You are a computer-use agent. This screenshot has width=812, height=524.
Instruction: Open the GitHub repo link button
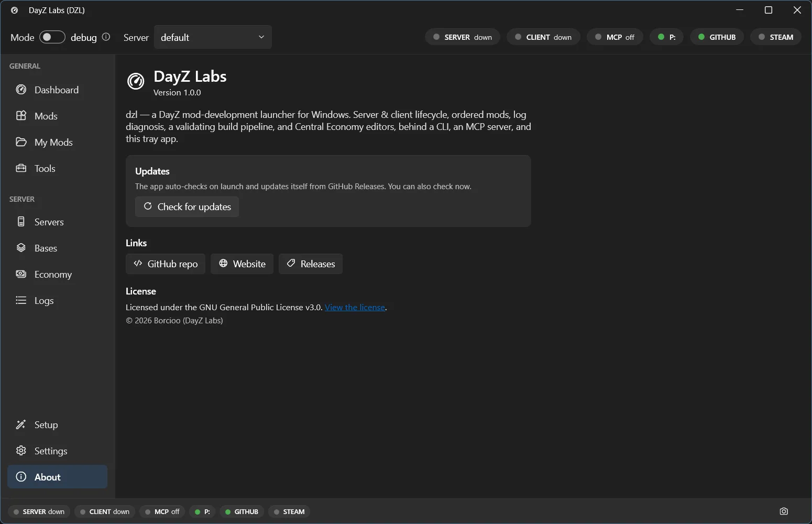click(x=166, y=264)
